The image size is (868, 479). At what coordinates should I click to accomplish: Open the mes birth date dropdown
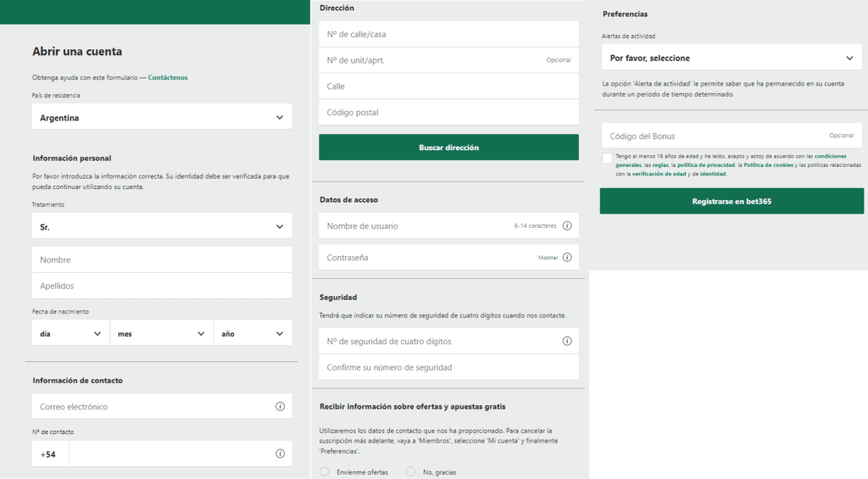pyautogui.click(x=161, y=333)
